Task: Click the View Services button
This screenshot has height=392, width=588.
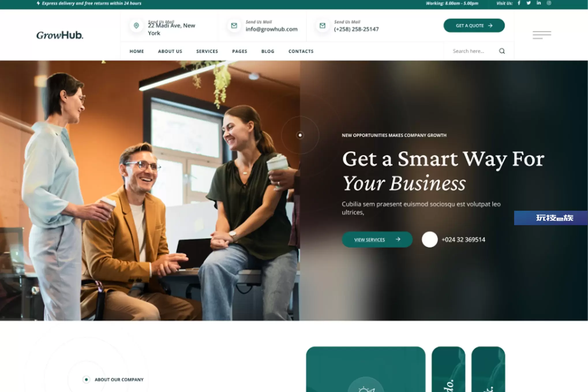Action: 377,239
